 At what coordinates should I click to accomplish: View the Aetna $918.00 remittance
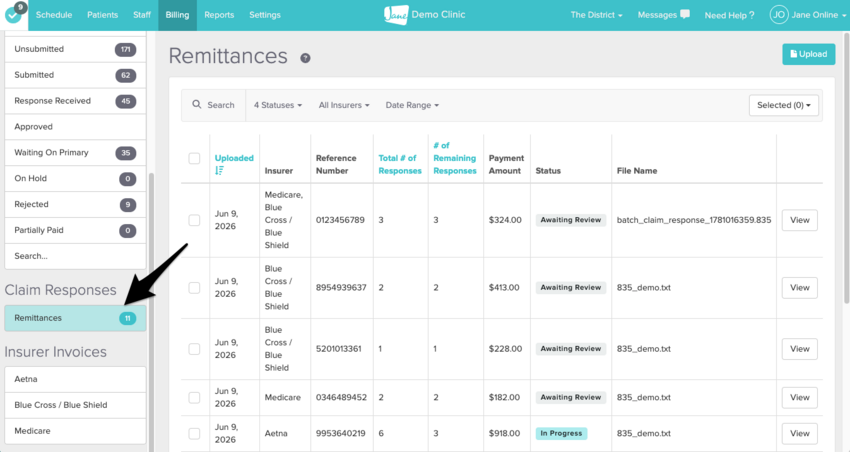pos(800,434)
